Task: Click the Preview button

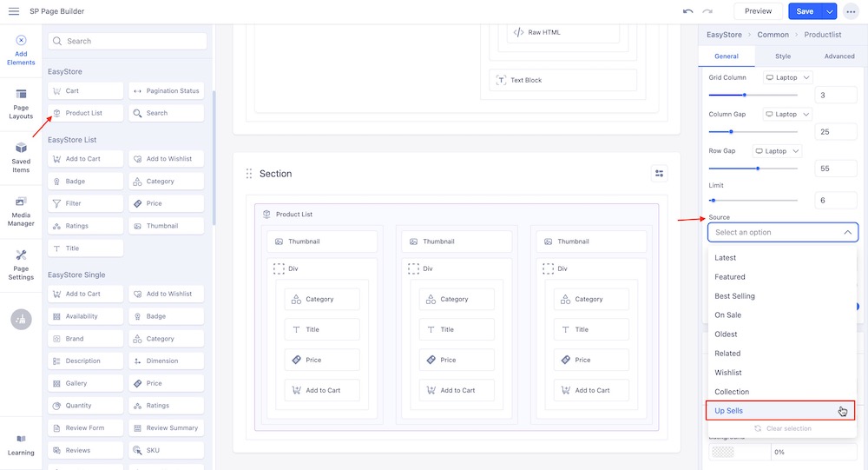Action: pos(758,11)
